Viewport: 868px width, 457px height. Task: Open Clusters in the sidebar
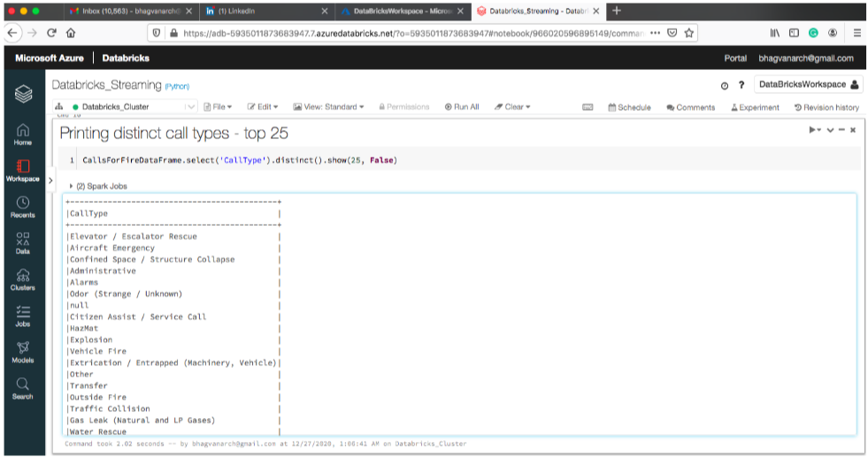[23, 280]
